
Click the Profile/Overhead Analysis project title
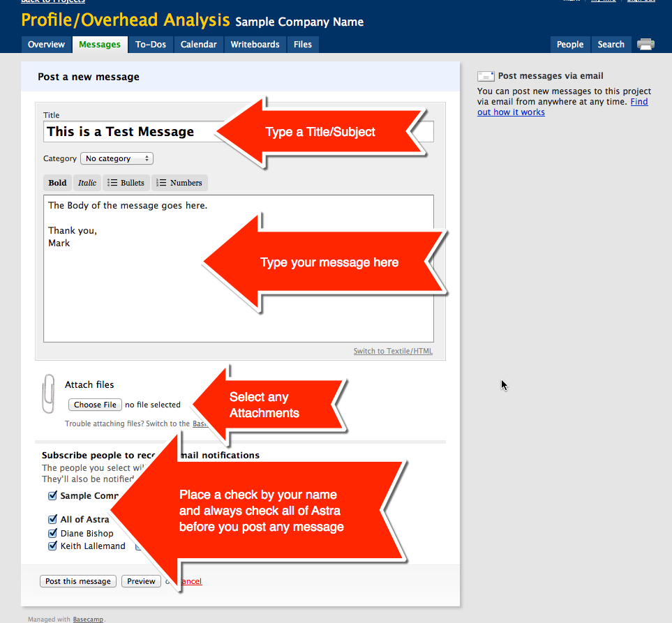[126, 20]
